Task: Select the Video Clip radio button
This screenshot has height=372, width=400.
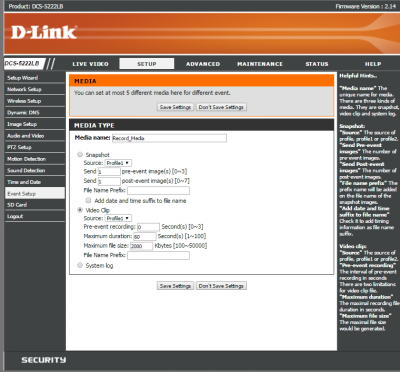Action: (80, 210)
